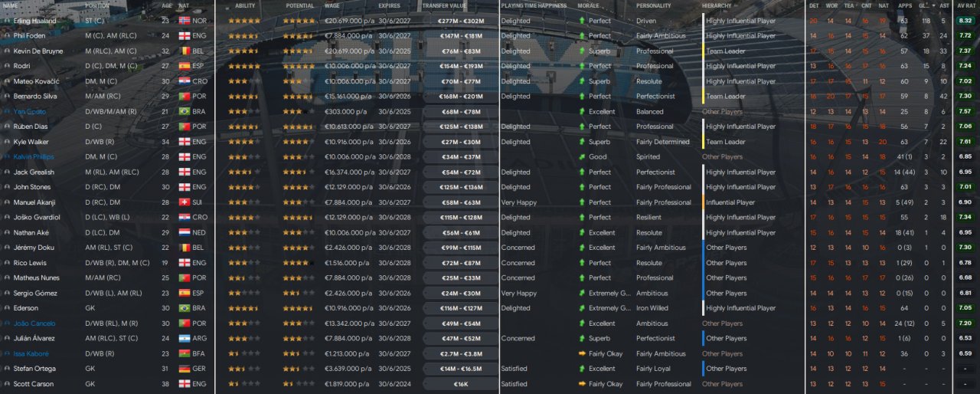
Task: Sort by the MORALE column header
Action: pos(587,5)
